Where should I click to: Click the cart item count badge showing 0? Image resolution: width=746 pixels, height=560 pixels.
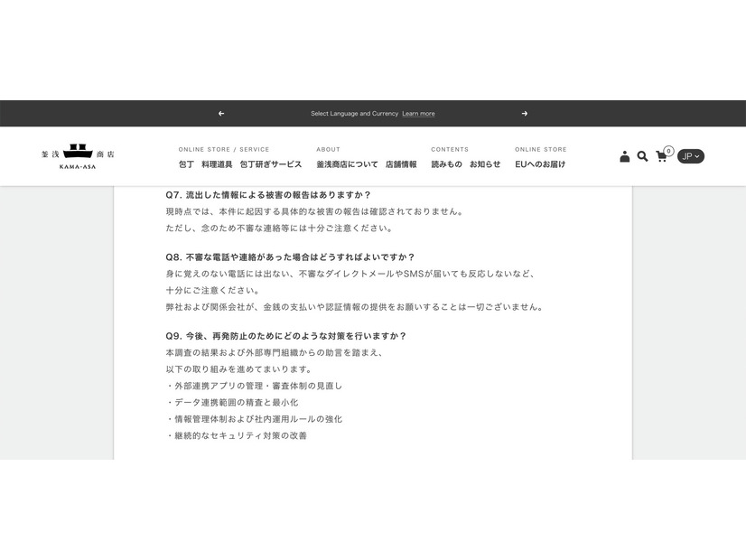coord(667,150)
